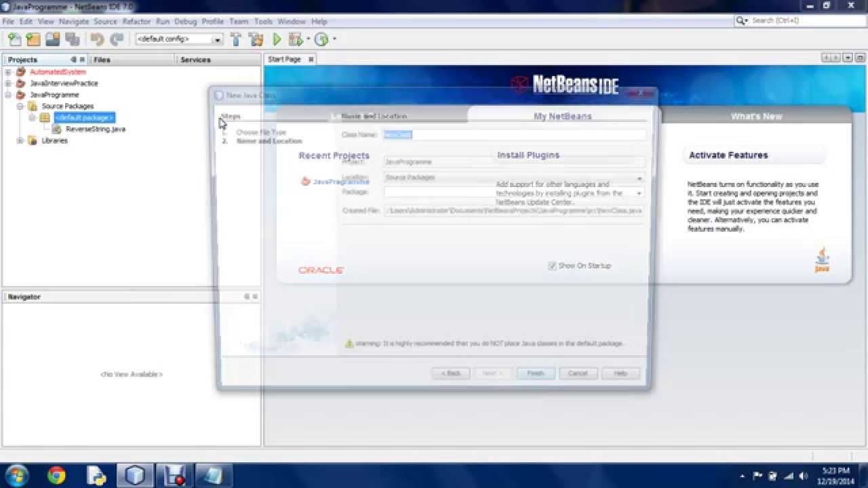Close the Projects panel
Screen dimensions: 868x488
(83, 60)
